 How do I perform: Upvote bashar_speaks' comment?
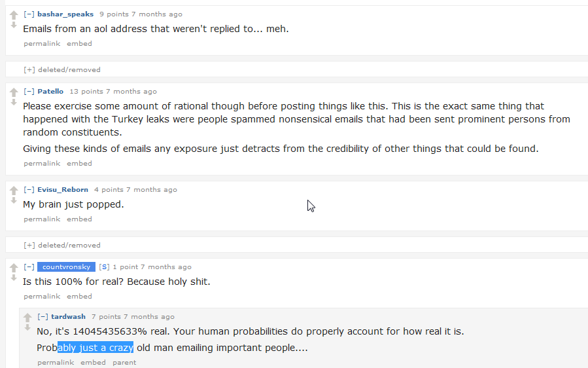coord(14,15)
